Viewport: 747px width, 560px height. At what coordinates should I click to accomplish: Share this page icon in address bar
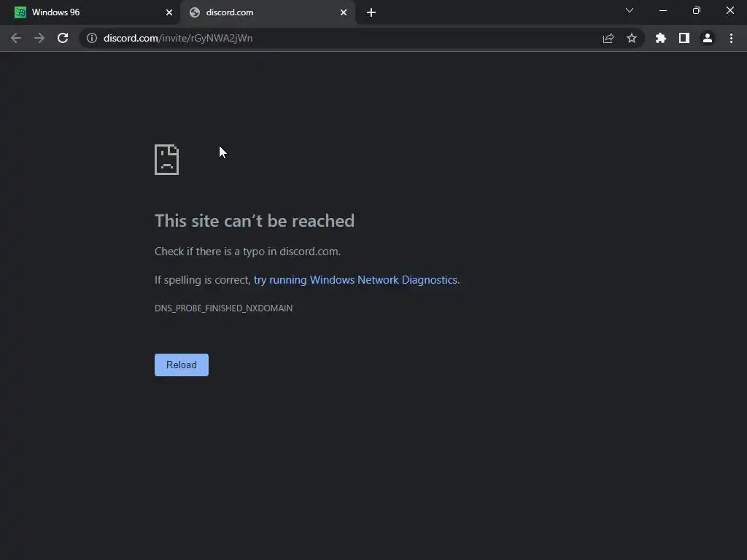tap(608, 38)
